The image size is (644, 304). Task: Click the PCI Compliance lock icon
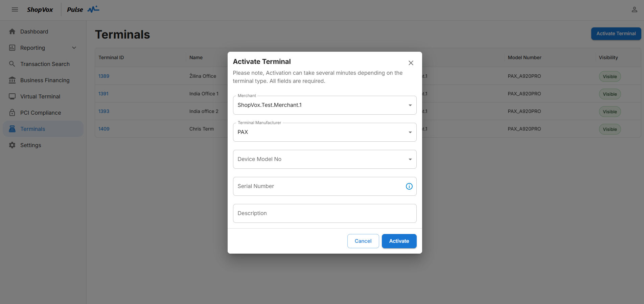12,113
